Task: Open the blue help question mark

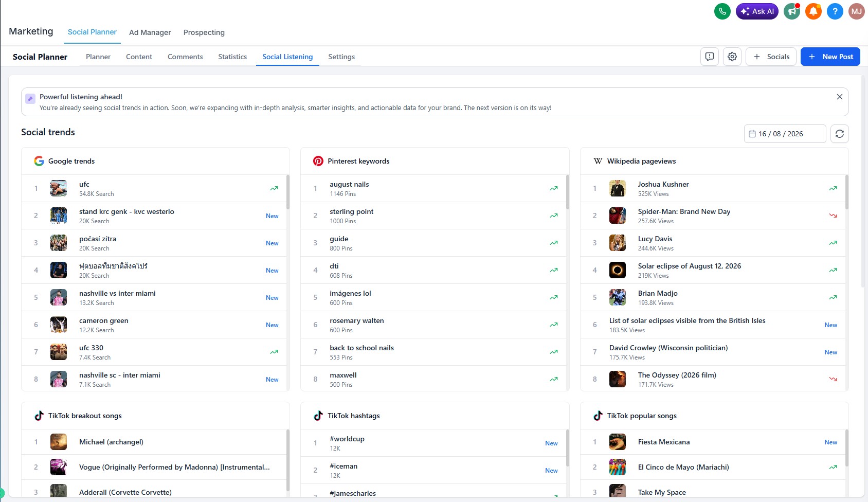Action: point(835,11)
